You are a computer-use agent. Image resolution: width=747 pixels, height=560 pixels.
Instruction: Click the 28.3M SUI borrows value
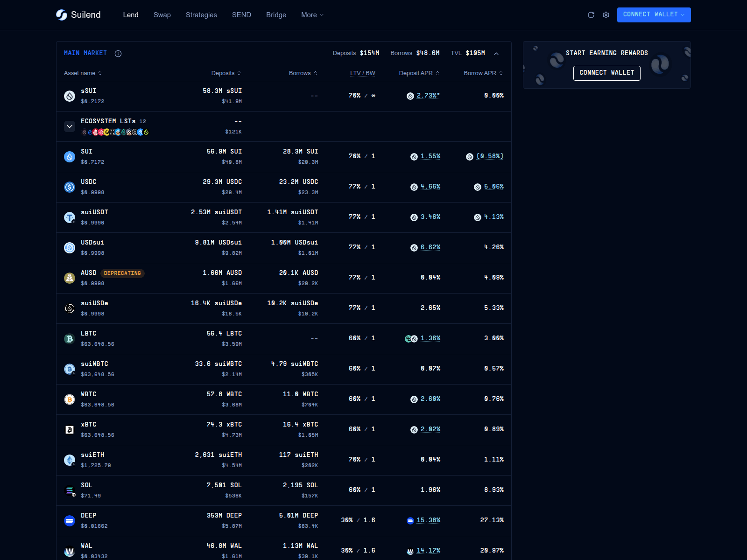pyautogui.click(x=300, y=152)
